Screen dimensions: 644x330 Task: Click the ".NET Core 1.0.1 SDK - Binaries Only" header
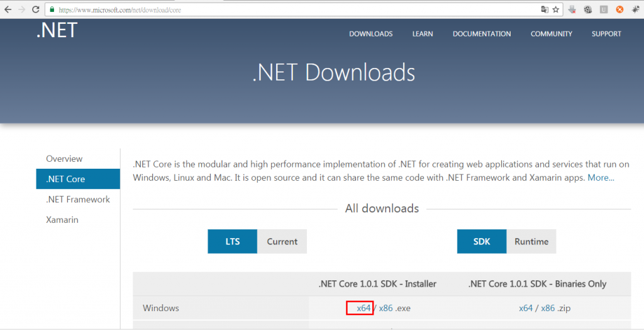click(x=537, y=284)
